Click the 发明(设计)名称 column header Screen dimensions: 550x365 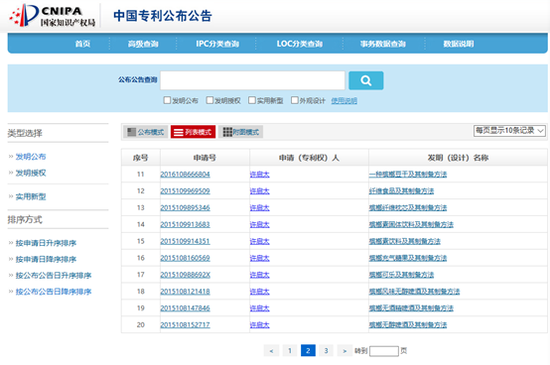pyautogui.click(x=458, y=158)
